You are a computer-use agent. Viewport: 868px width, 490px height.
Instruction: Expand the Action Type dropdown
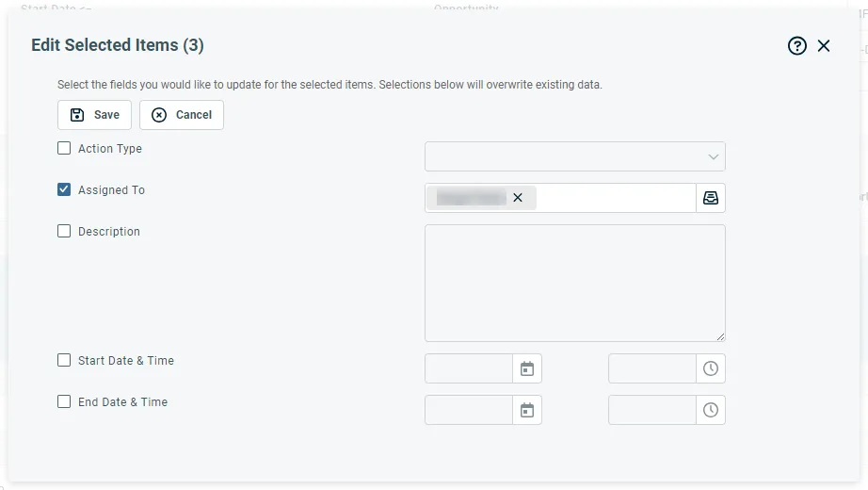click(574, 156)
